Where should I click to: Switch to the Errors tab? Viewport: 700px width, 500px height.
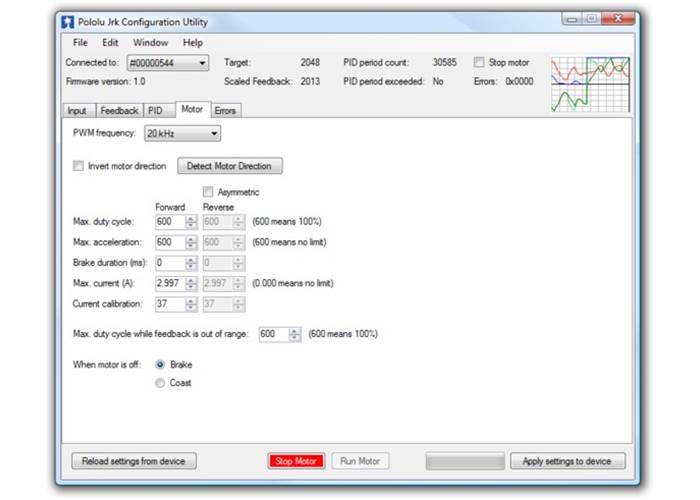[x=225, y=110]
